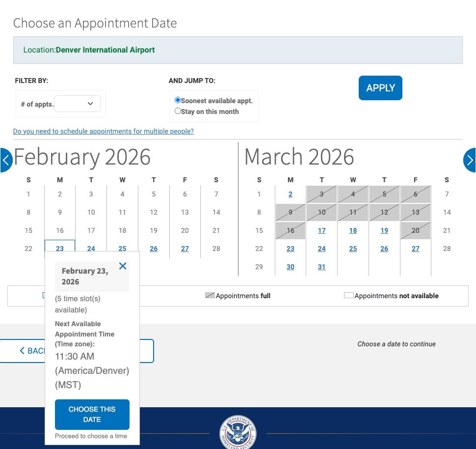The width and height of the screenshot is (476, 449).
Task: Choose March 25 appointment date
Action: (353, 249)
